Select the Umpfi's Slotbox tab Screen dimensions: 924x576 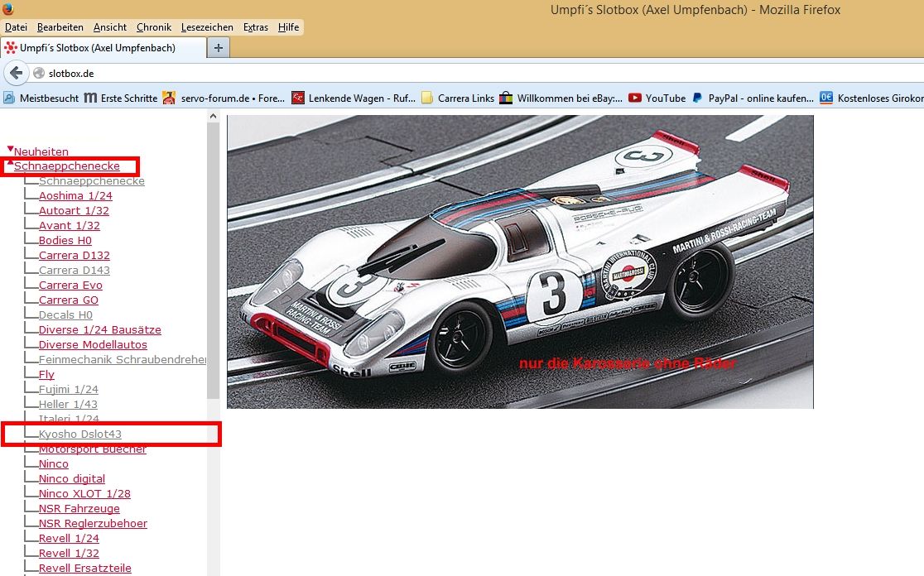point(98,48)
